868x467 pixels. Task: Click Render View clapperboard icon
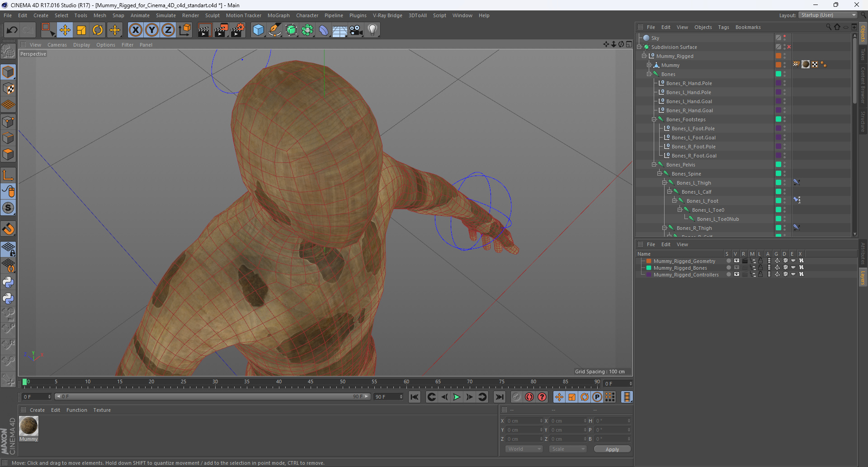(x=204, y=30)
